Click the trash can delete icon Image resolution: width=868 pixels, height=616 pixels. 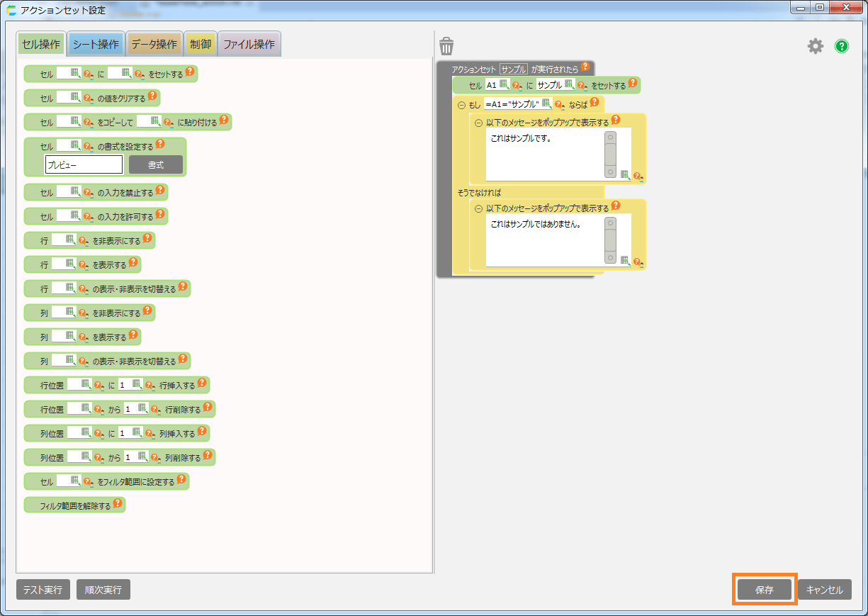[x=446, y=47]
